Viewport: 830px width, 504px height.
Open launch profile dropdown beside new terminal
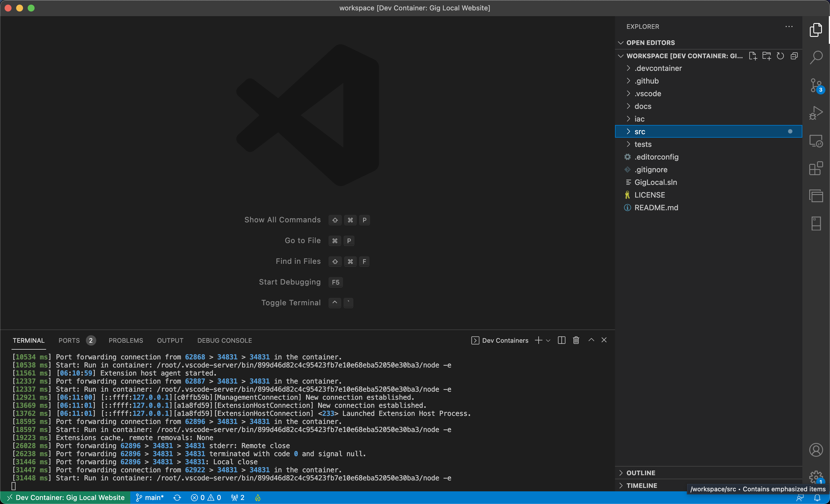coord(548,340)
